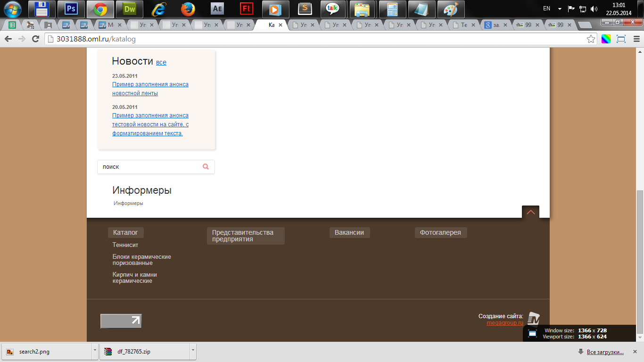Open the floppy disk save app in taskbar
Image resolution: width=644 pixels, height=362 pixels.
42,9
